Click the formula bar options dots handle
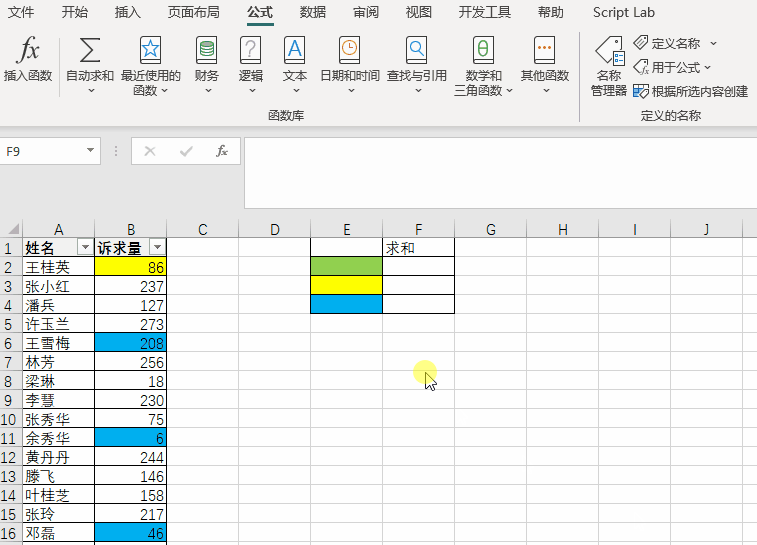This screenshot has height=545, width=757. (x=116, y=151)
